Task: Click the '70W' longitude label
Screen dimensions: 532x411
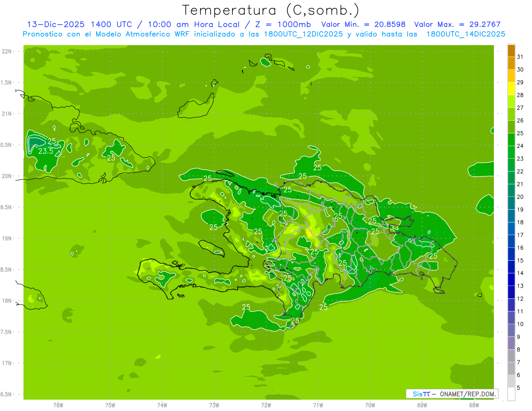Action: coord(370,405)
